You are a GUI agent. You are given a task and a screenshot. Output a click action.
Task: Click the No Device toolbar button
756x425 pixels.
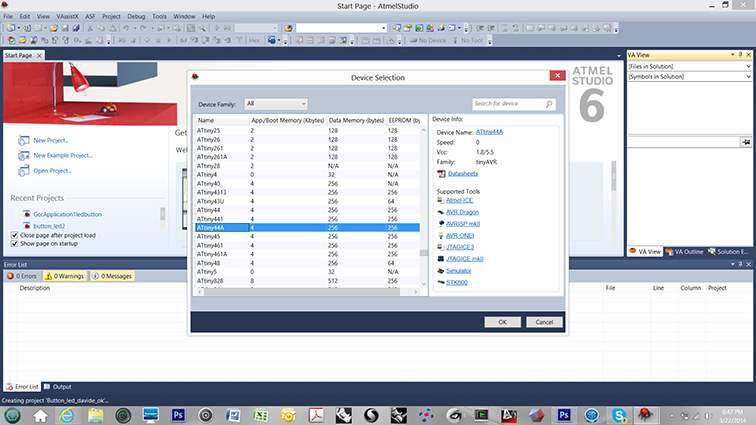[428, 41]
